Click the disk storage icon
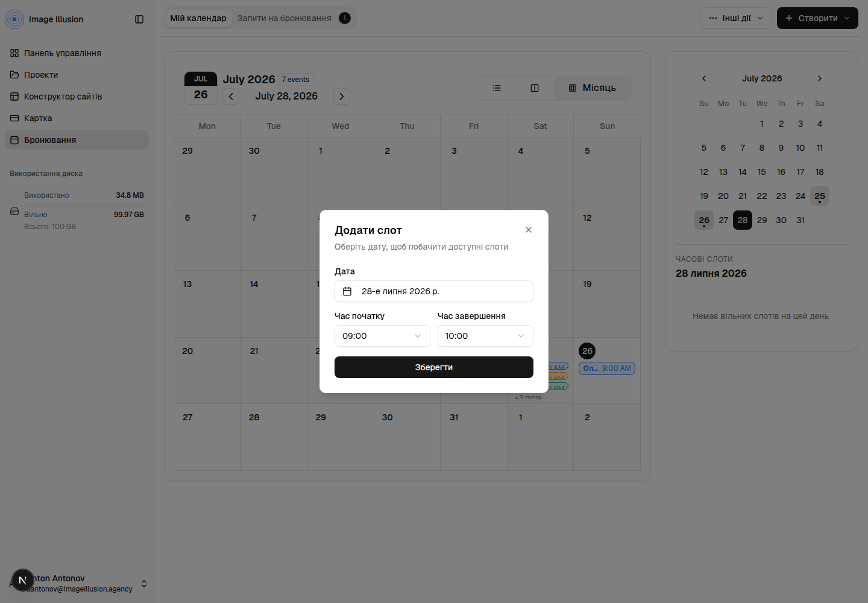This screenshot has width=868, height=603. pos(14,211)
